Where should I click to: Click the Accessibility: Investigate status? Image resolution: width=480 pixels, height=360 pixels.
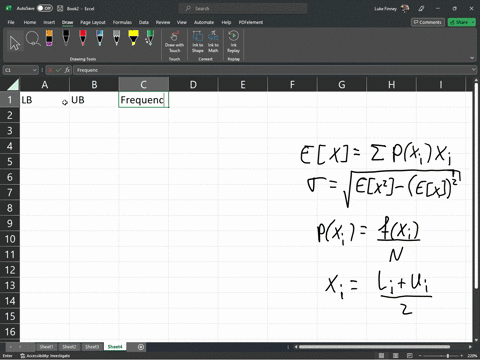pos(45,356)
